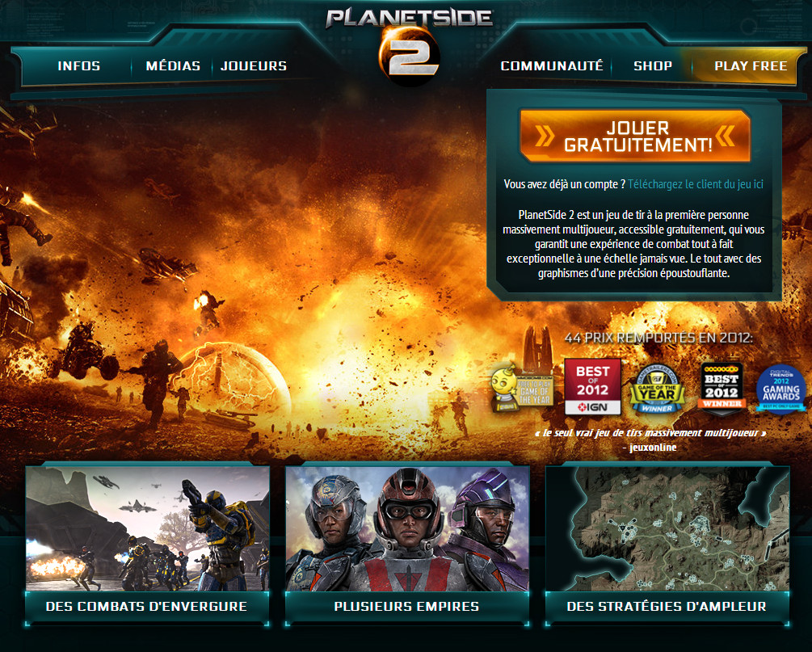Click the orange JOUER GRATUITEMENT button

point(635,137)
